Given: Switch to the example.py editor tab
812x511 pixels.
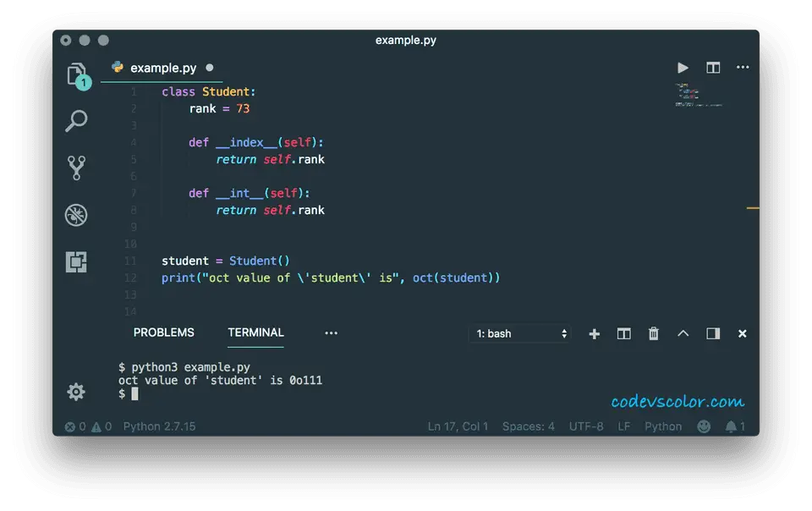Looking at the screenshot, I should pyautogui.click(x=163, y=68).
